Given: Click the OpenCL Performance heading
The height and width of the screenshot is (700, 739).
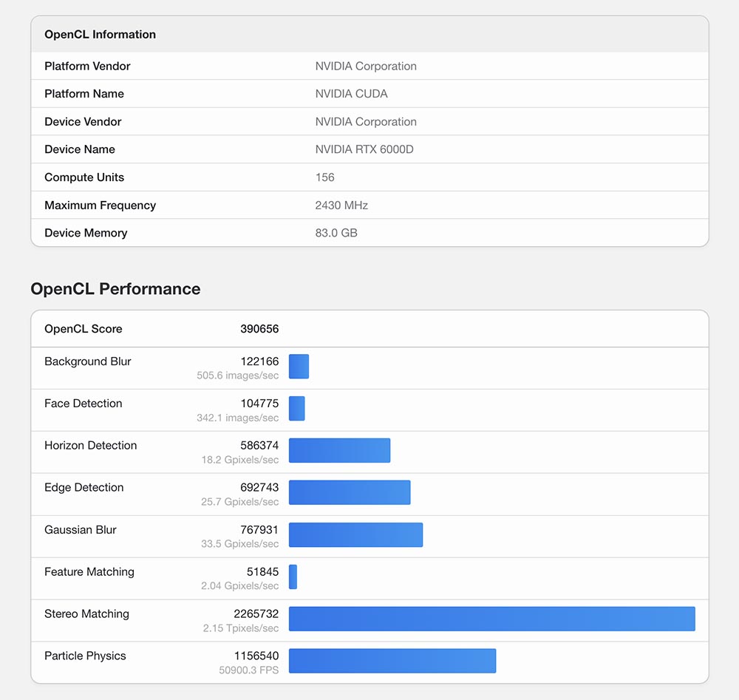Looking at the screenshot, I should pos(115,289).
